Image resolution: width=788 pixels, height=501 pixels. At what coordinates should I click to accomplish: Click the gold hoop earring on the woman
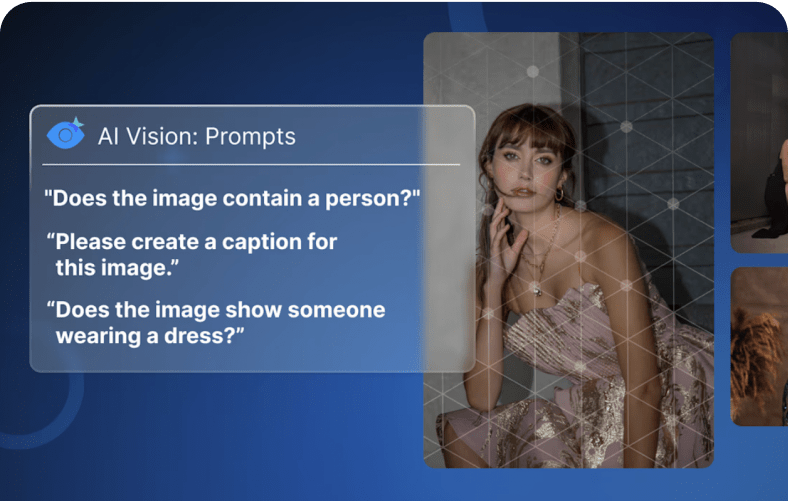(559, 194)
